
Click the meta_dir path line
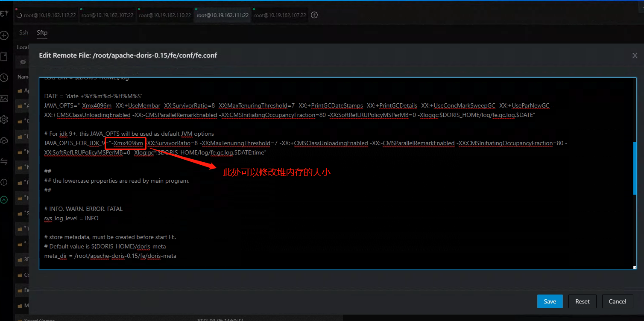[110, 256]
